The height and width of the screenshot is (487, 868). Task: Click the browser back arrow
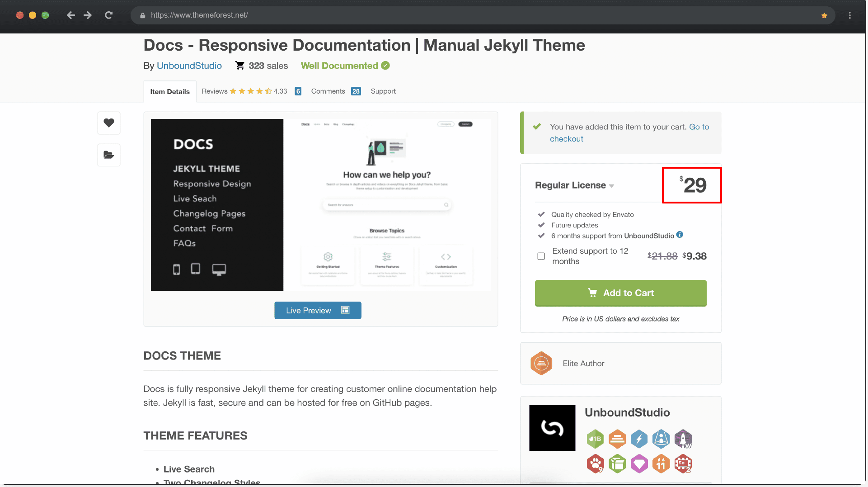pos(71,15)
